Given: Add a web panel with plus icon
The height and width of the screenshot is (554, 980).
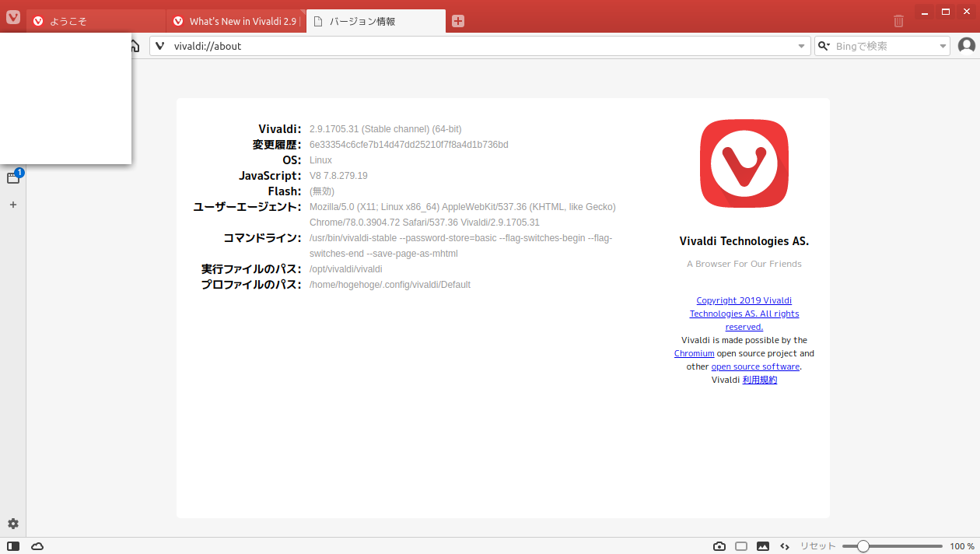Looking at the screenshot, I should (13, 205).
